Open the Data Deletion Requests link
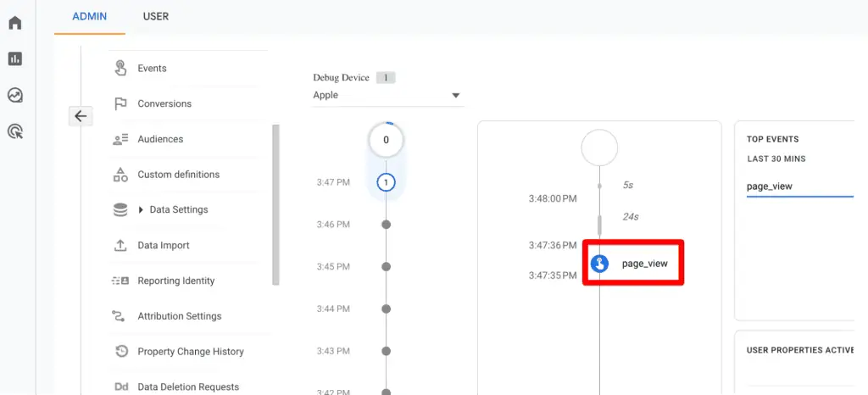 tap(188, 387)
